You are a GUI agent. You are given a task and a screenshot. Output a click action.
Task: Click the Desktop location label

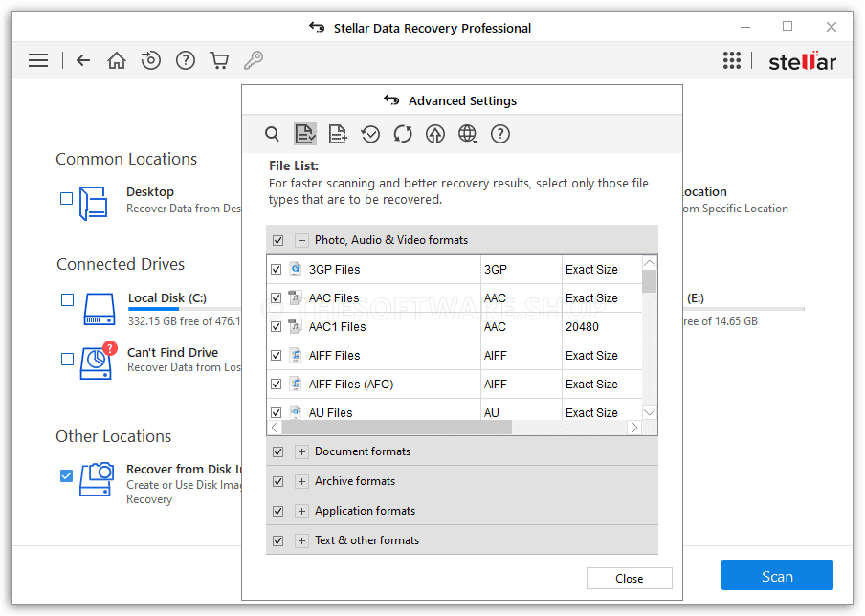(x=150, y=192)
